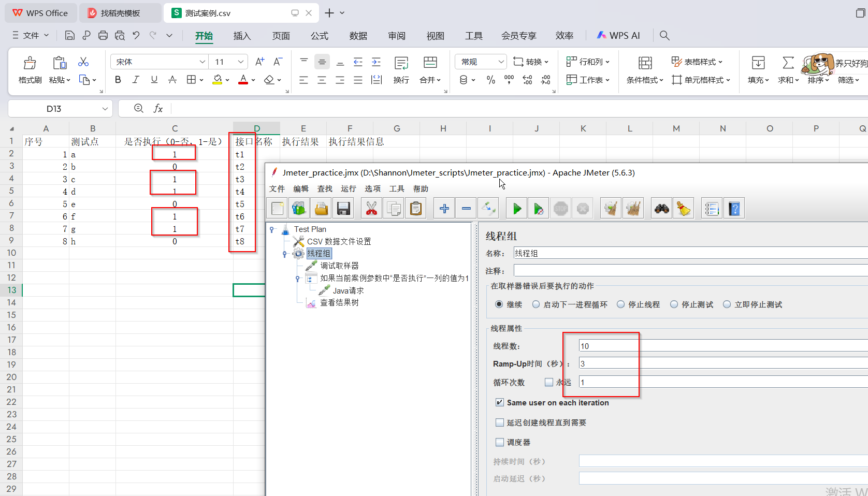868x496 pixels.
Task: Click the 换行 wrap text button
Action: click(x=401, y=70)
